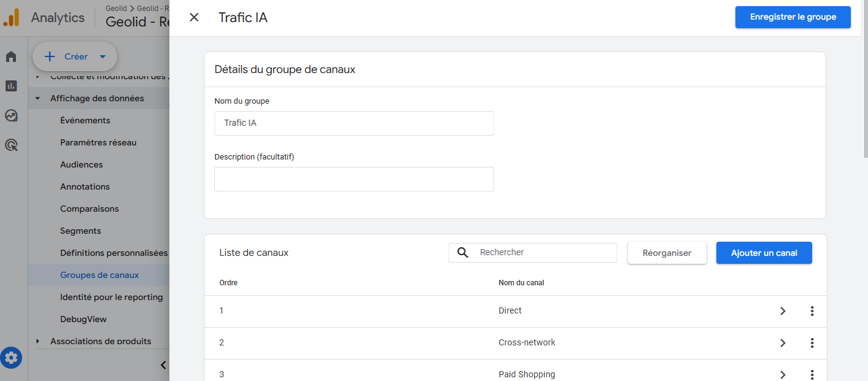Screen dimensions: 868x381
Task: Click the search magnifier in Liste de canaux
Action: tap(462, 252)
